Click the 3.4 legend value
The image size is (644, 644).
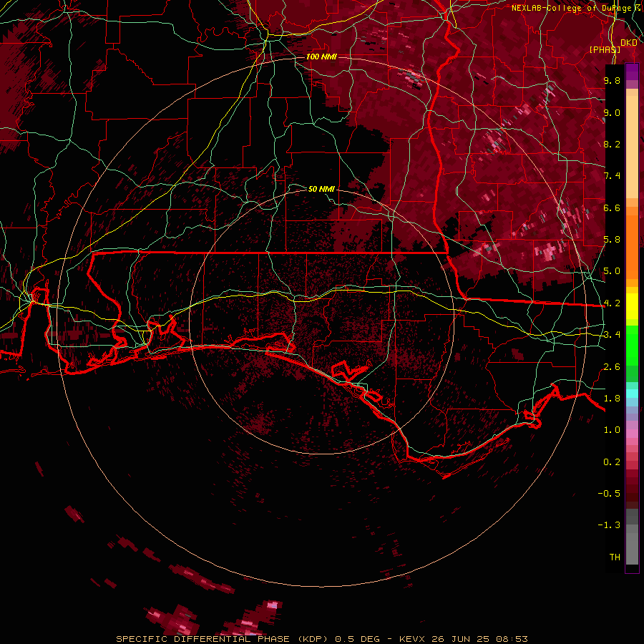[612, 335]
